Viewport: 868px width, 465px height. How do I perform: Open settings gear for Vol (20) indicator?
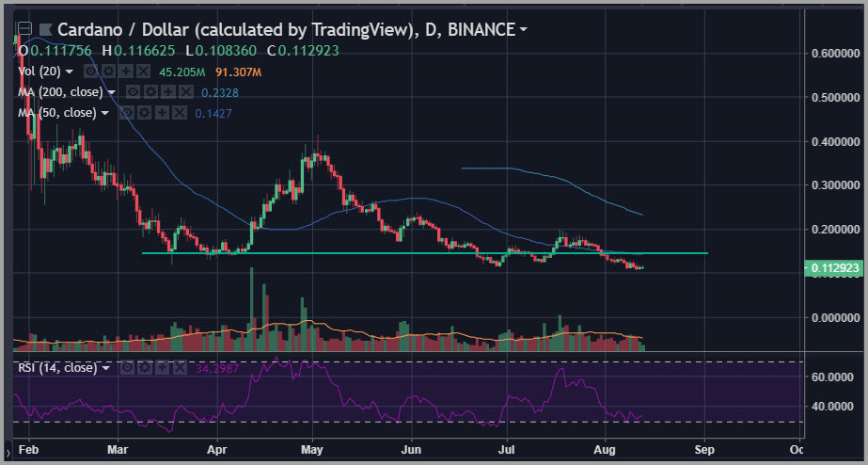pos(108,72)
